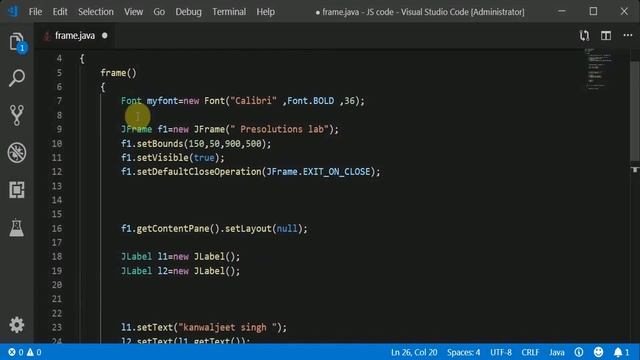The height and width of the screenshot is (360, 640).
Task: Click line number 16 in gutter
Action: [57, 228]
